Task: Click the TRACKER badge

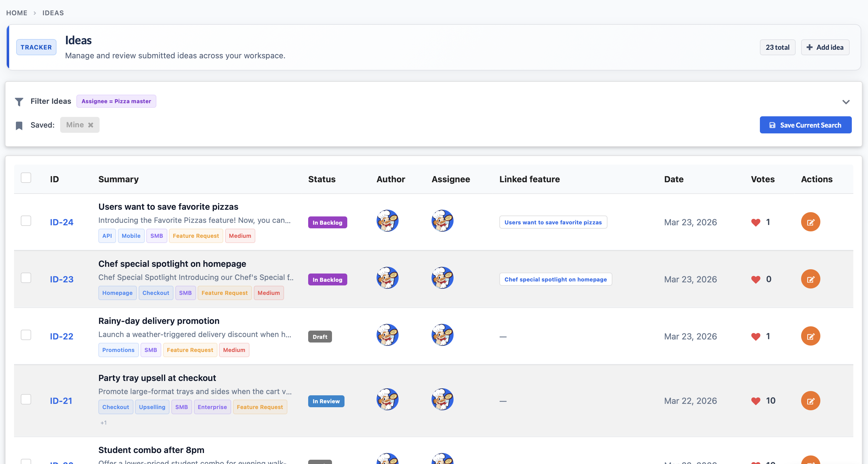Action: [36, 47]
